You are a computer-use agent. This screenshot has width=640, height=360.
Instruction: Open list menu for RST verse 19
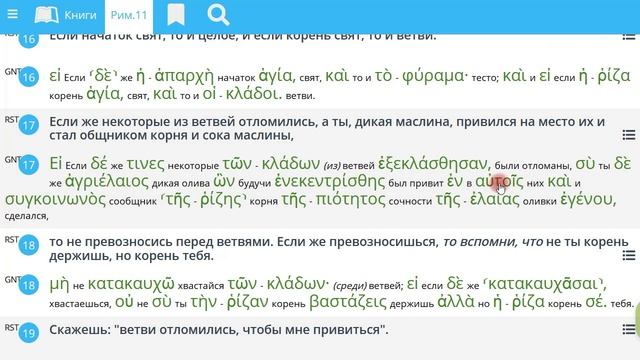[629, 329]
